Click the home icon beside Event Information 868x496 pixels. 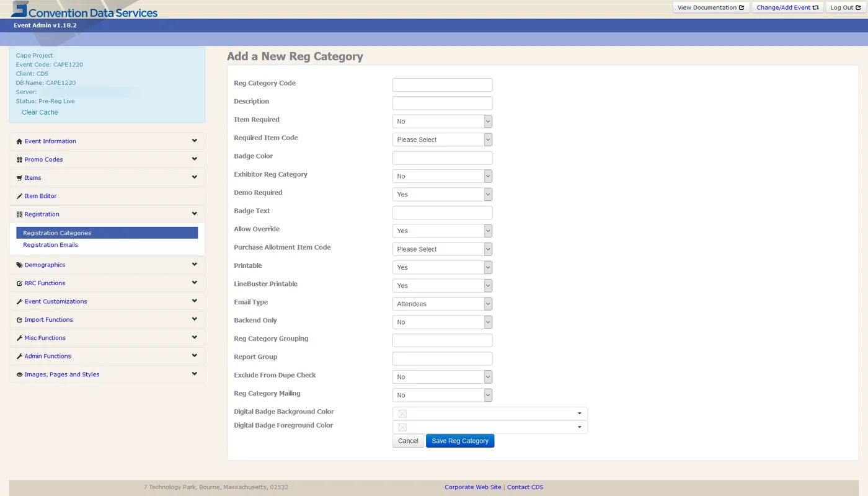pos(19,141)
